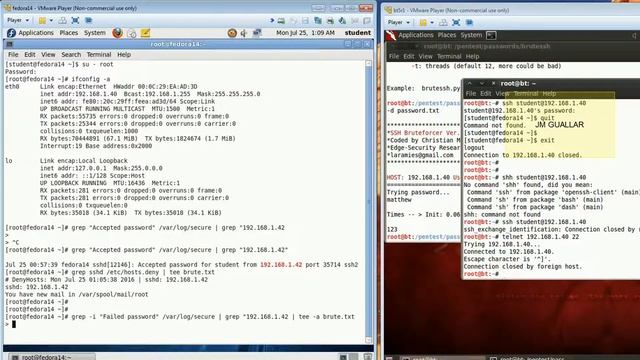Expand power options arrow in bt5r1 VMware toolbar
Image resolution: width=640 pixels, height=360 pixels.
432,22
